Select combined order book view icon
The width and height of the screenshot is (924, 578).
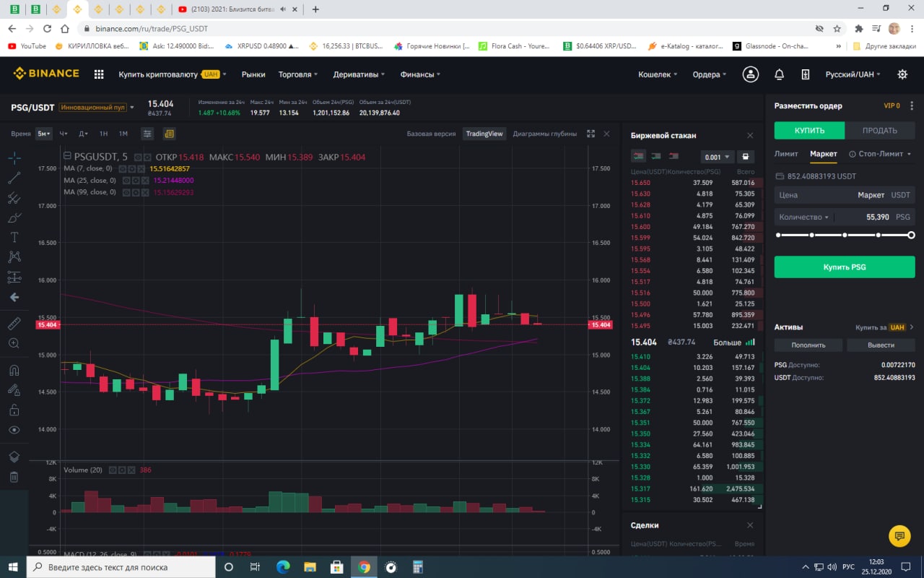pos(638,156)
